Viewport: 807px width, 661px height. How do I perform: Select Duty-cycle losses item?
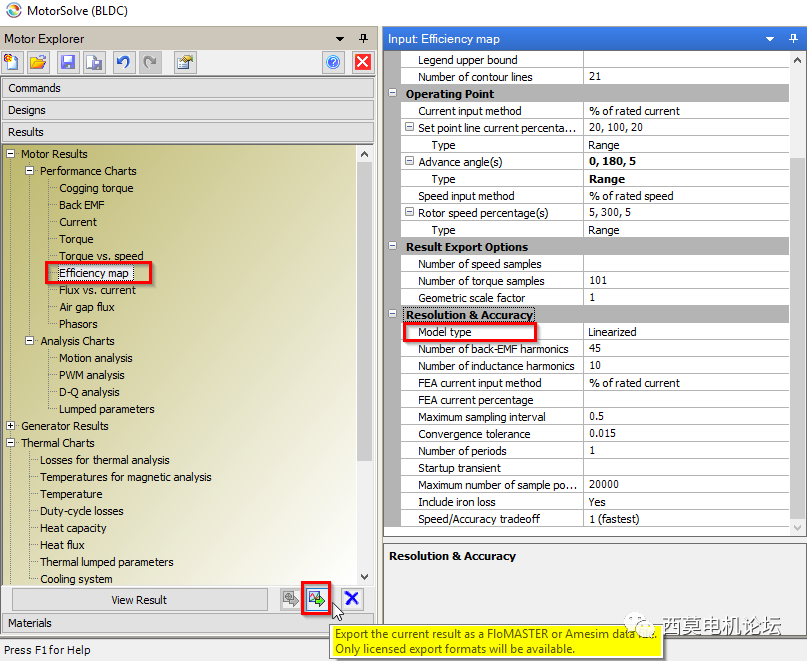pyautogui.click(x=82, y=511)
